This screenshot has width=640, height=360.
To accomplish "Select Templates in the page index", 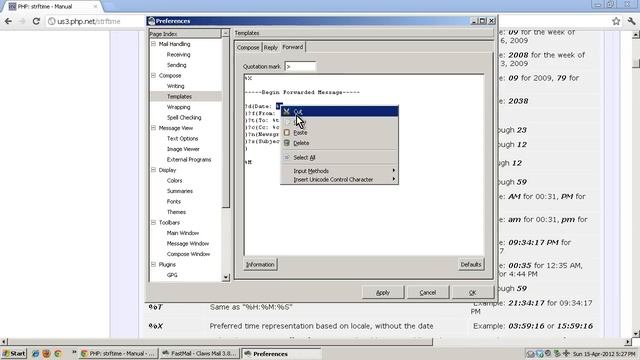I will (179, 96).
